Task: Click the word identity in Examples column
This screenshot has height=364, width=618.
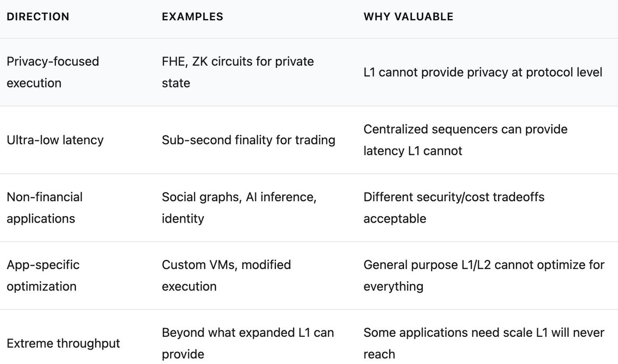Action: click(183, 219)
